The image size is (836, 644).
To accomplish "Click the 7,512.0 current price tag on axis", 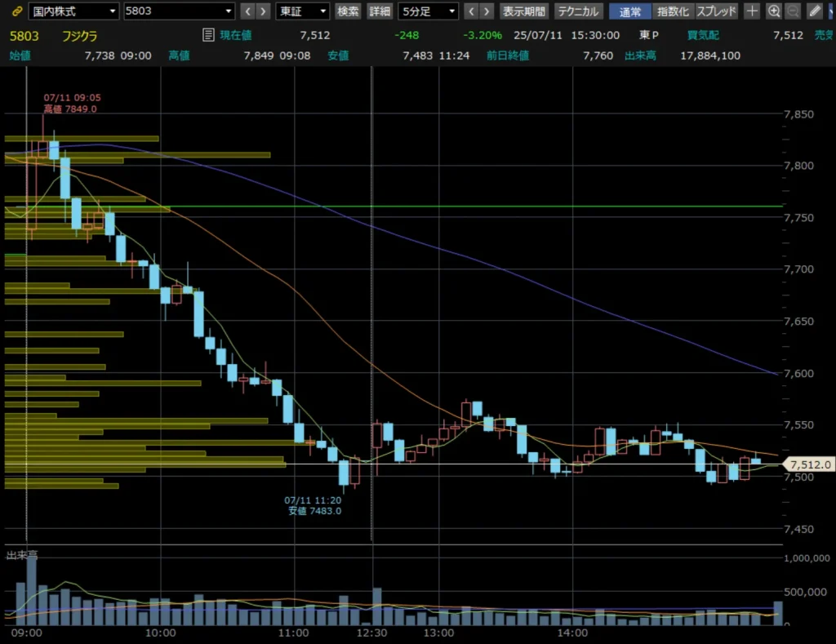I will click(x=809, y=464).
